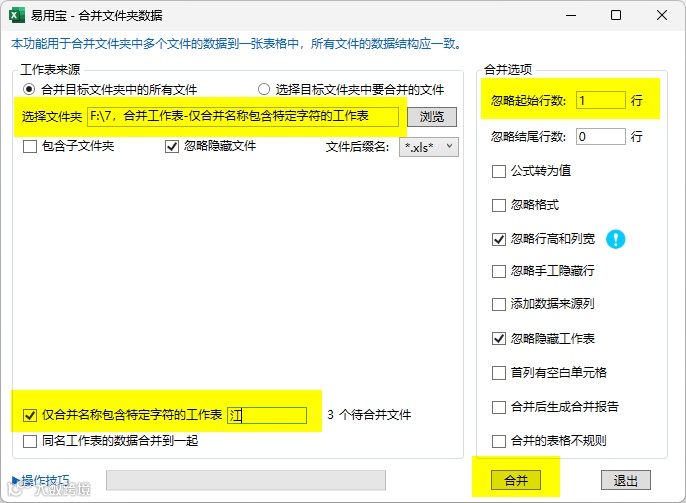Click the blue description text at top

click(236, 44)
